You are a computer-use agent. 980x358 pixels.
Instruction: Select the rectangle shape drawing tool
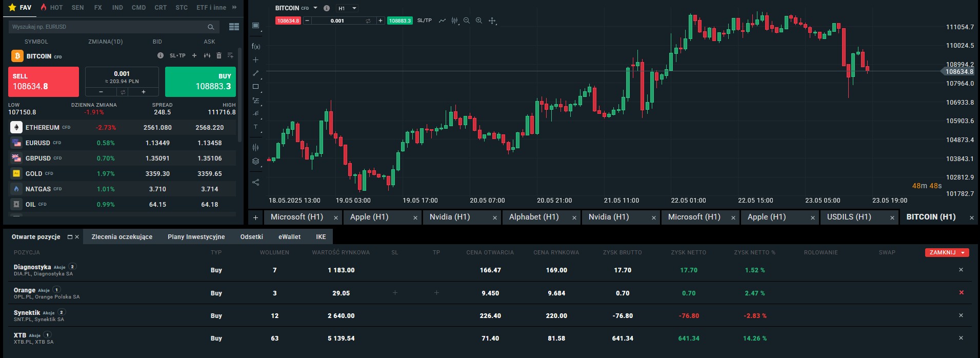[x=256, y=87]
